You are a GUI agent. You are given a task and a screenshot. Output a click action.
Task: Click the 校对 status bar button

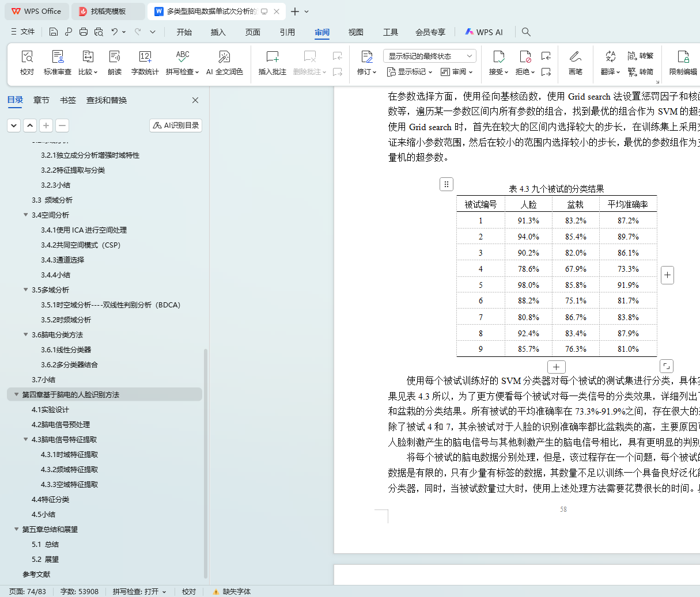click(189, 591)
